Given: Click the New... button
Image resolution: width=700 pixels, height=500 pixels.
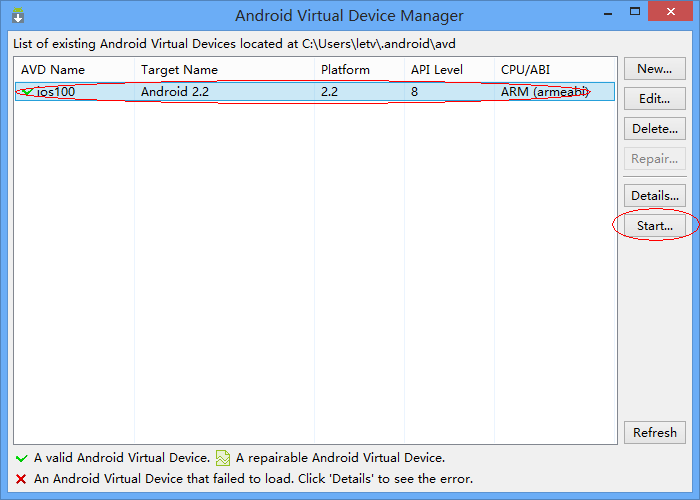Looking at the screenshot, I should [654, 69].
